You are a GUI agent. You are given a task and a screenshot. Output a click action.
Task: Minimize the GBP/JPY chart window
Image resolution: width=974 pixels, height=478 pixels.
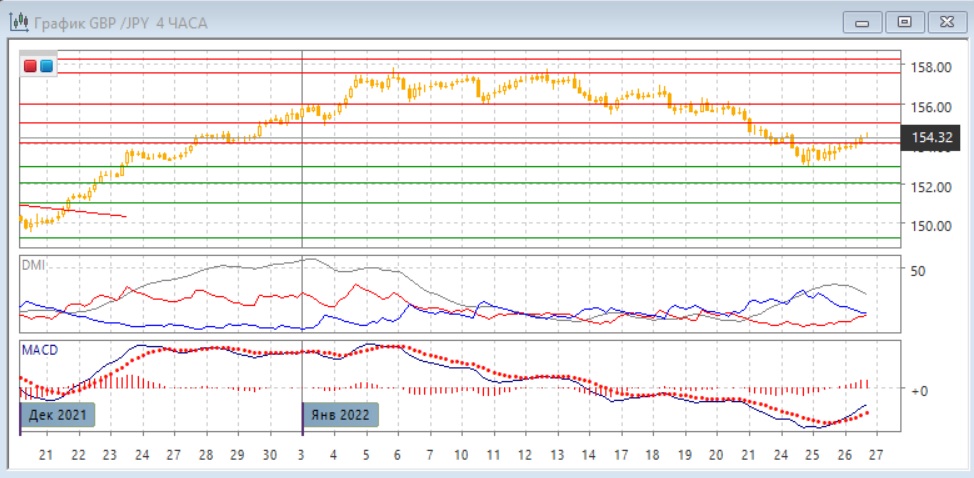point(866,21)
